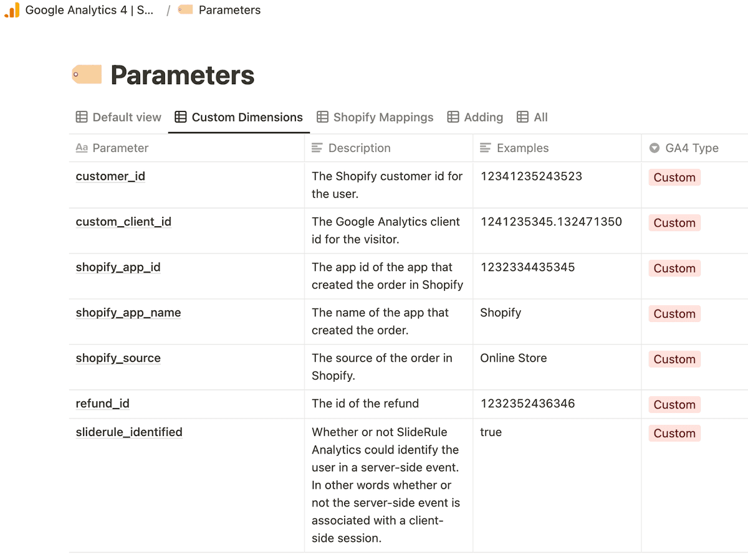The width and height of the screenshot is (748, 560).
Task: Click the Aa icon in Parameter column header
Action: [82, 148]
